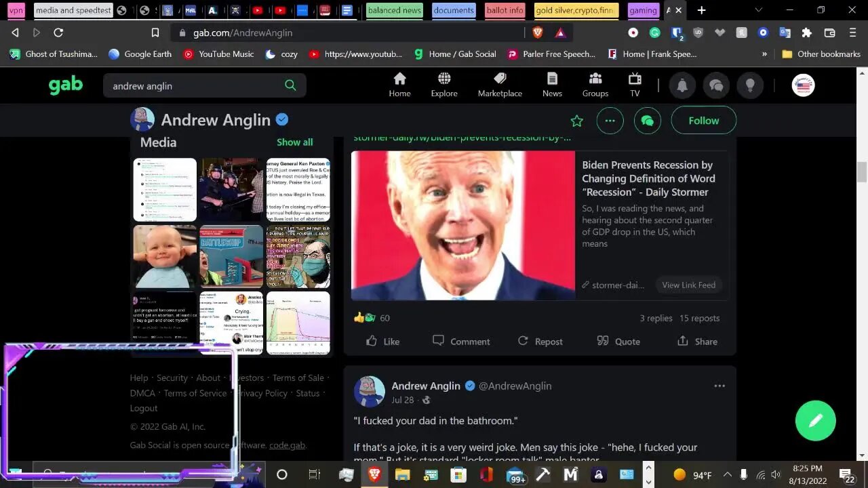Screen dimensions: 868x488
Task: Open a new browser tab
Action: click(x=701, y=10)
